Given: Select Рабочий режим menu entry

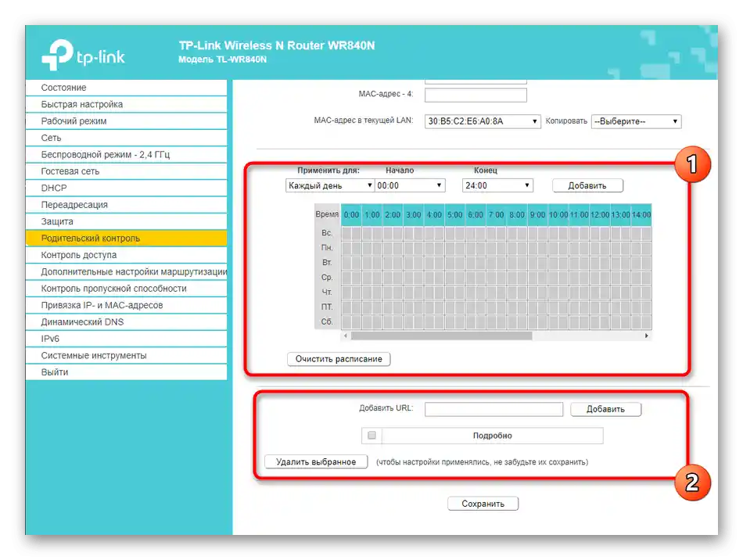Looking at the screenshot, I should (x=127, y=120).
